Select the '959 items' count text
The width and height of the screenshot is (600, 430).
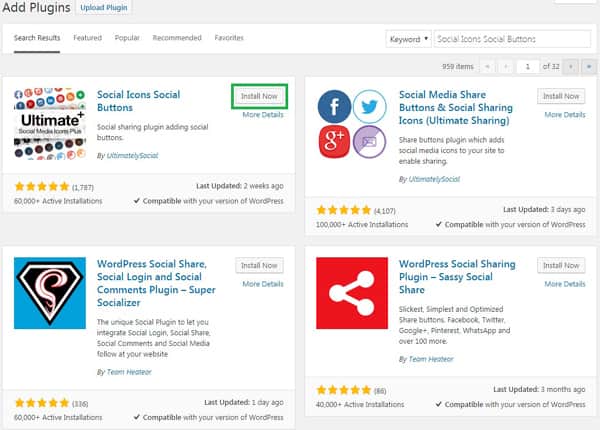click(x=458, y=67)
